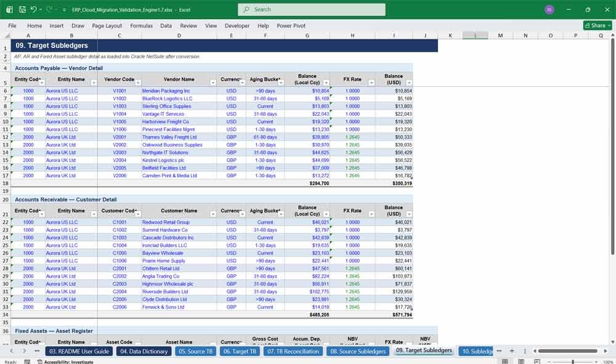This screenshot has width=616, height=364.
Task: Click the Undo arrow icon
Action: pos(34,9)
